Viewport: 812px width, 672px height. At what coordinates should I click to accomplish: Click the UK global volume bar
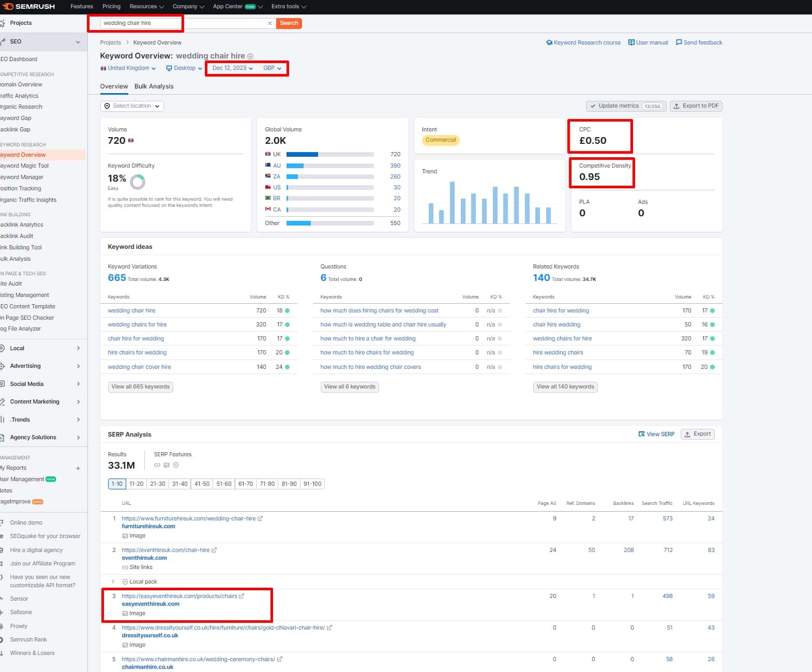pos(330,154)
